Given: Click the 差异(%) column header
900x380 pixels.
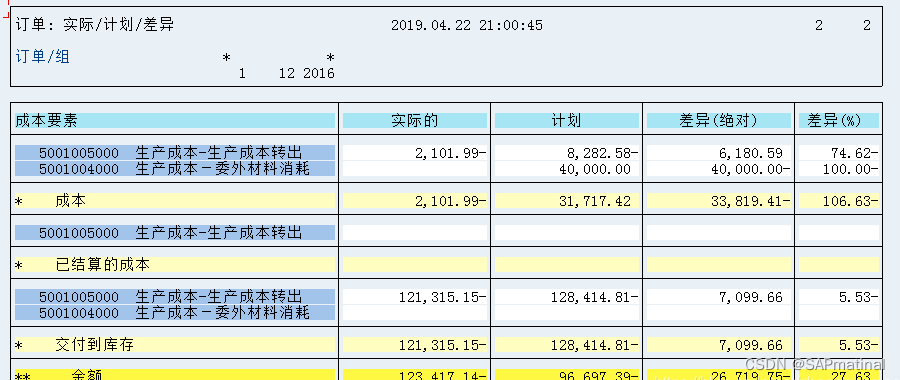Looking at the screenshot, I should pos(839,121).
